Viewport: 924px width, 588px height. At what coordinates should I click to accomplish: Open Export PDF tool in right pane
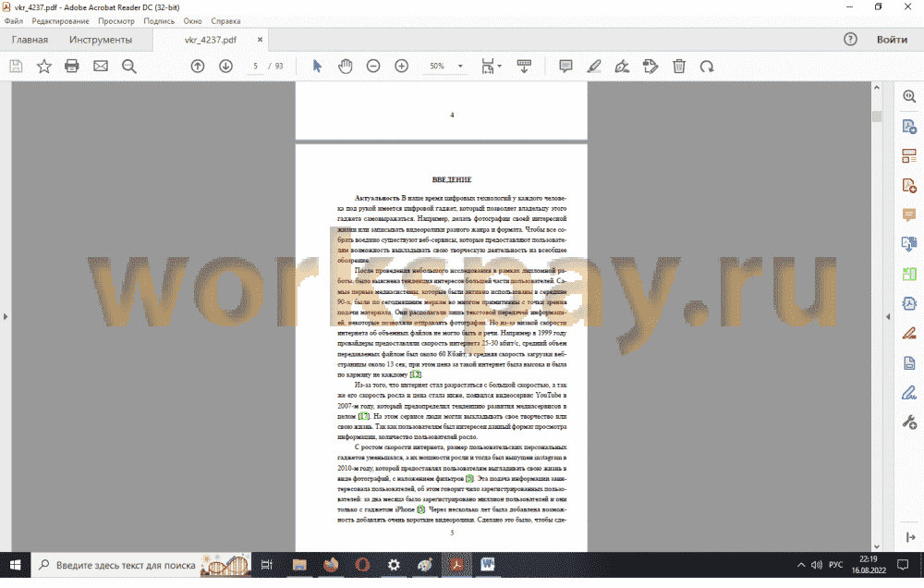909,127
